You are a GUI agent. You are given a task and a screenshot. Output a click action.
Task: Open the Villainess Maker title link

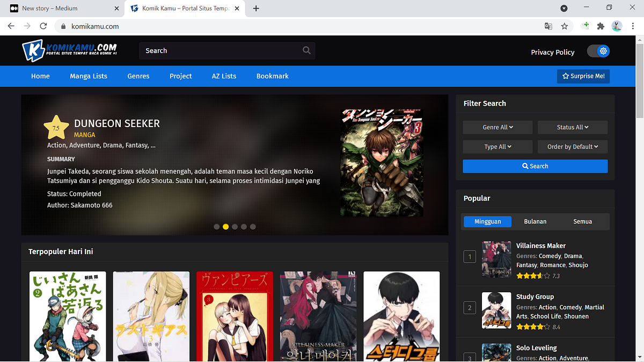pyautogui.click(x=541, y=246)
